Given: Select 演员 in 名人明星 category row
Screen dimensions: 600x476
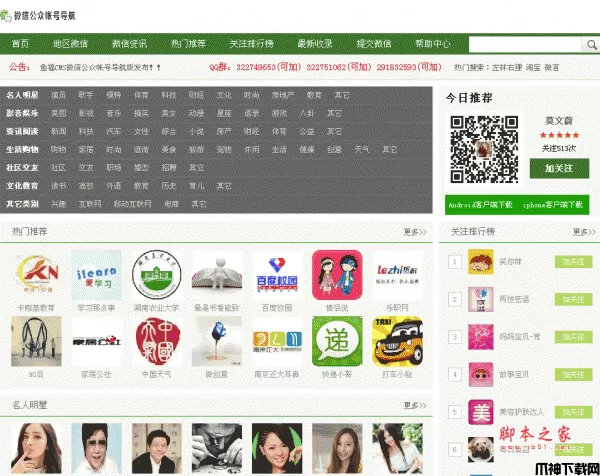Looking at the screenshot, I should coord(59,95).
